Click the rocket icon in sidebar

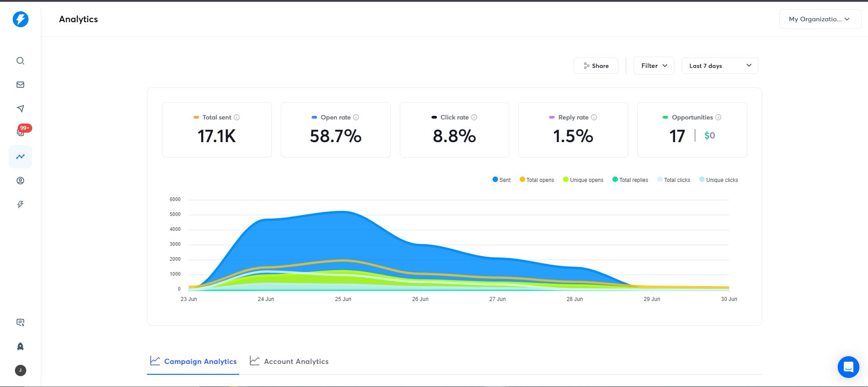tap(20, 346)
